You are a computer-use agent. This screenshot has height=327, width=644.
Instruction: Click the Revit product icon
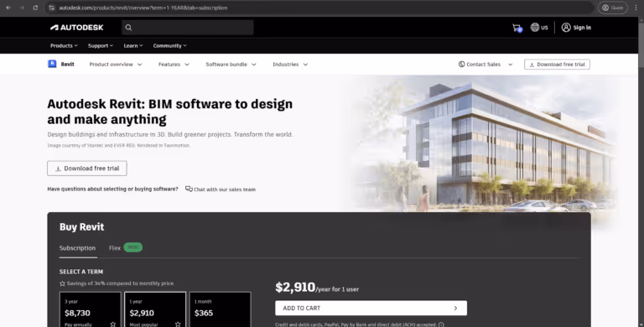(x=52, y=64)
